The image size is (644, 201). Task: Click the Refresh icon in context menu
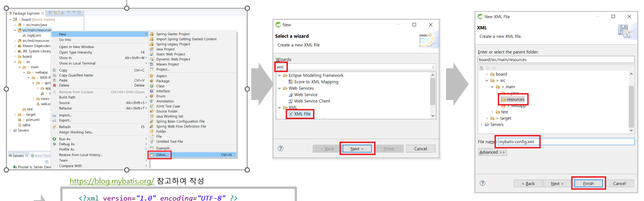click(55, 127)
